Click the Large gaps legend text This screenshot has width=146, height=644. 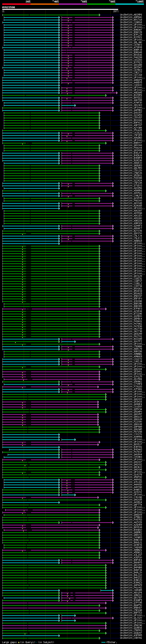(28, 642)
